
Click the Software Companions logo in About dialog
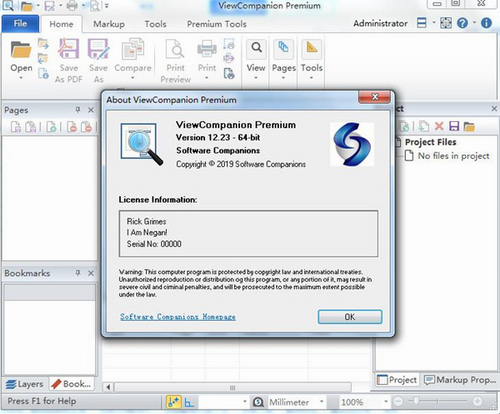(352, 144)
